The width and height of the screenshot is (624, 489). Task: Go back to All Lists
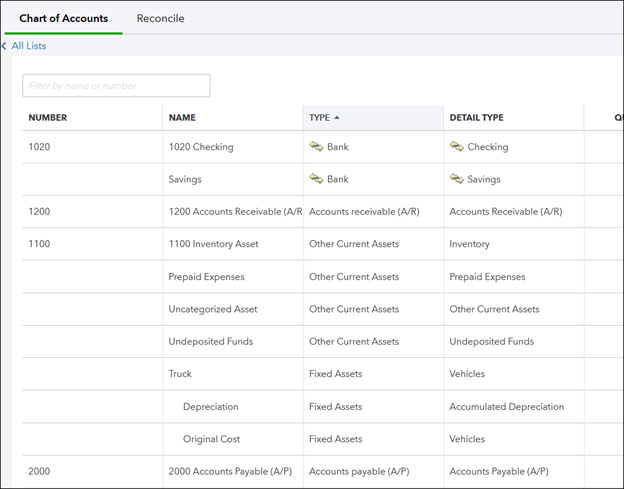click(x=28, y=46)
